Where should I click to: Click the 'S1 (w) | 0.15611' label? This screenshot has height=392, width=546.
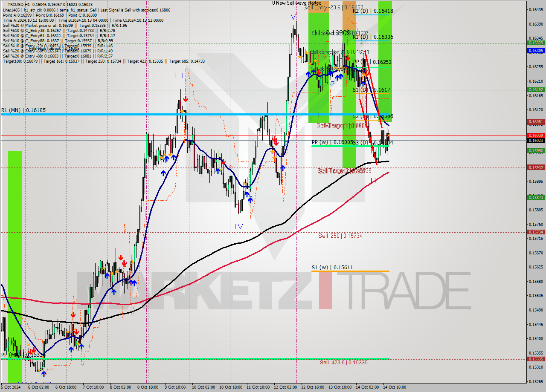tap(332, 267)
